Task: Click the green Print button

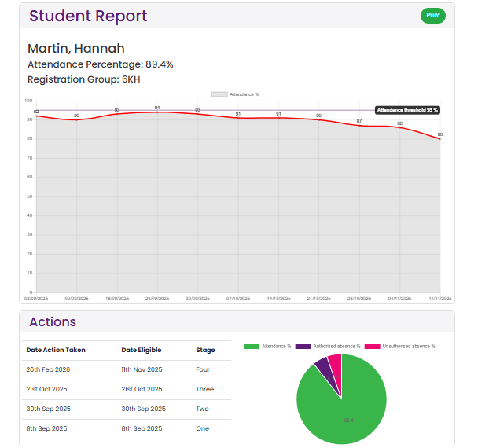Action: point(432,16)
